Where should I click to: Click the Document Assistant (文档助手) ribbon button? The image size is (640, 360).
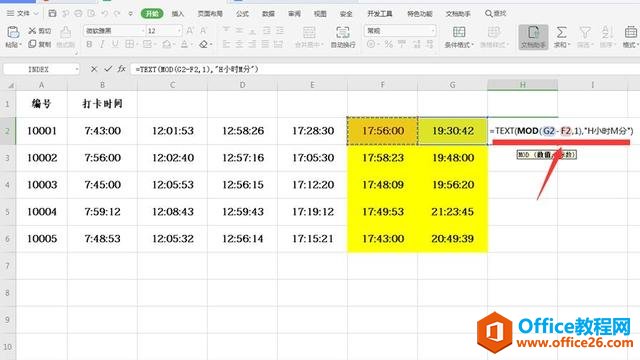tap(533, 36)
